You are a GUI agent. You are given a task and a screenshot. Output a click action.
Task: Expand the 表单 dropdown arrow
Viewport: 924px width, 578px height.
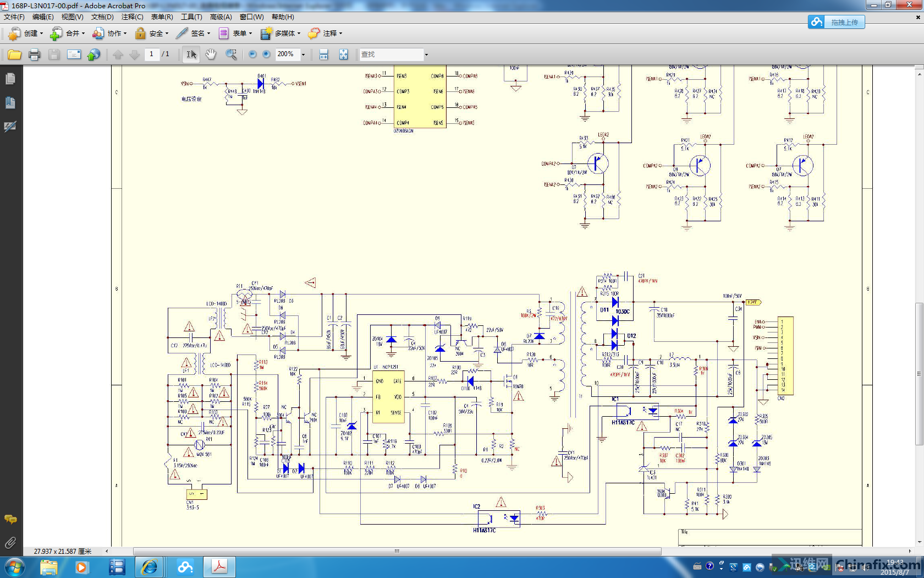pos(250,34)
